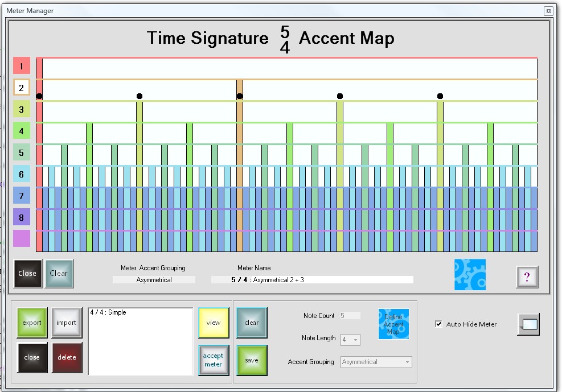562x392 pixels.
Task: Click the blue gears icon beside Meter Name
Action: pyautogui.click(x=470, y=274)
